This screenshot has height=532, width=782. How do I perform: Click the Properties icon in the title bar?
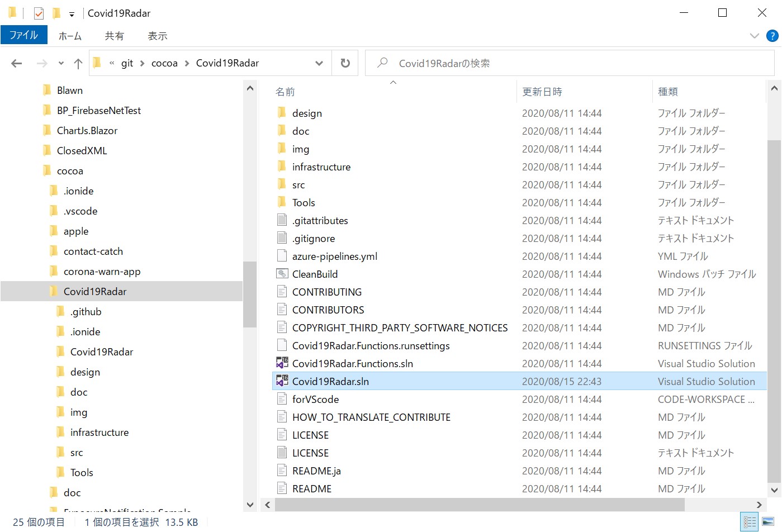point(39,13)
